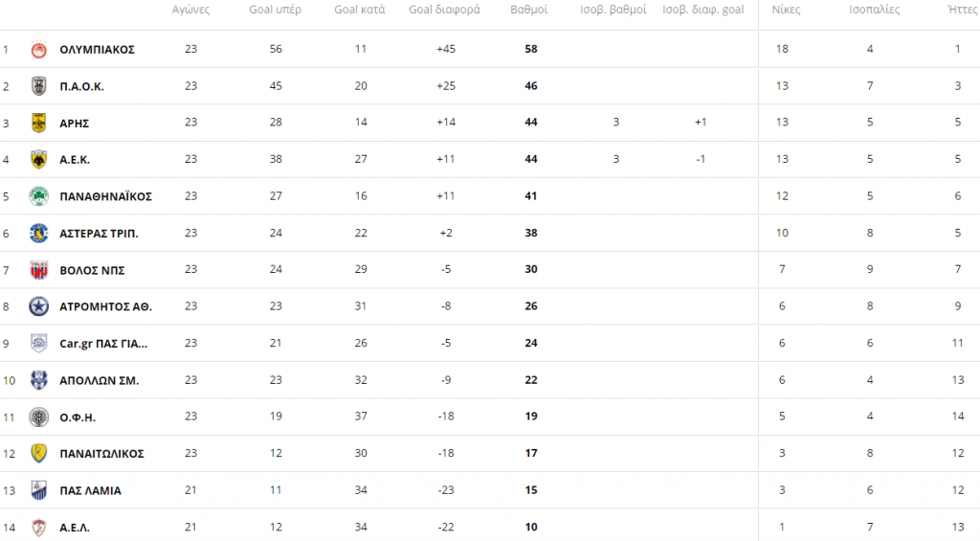980x541 pixels.
Task: Click the Α.Ε.Λ. team crest
Action: [38, 527]
